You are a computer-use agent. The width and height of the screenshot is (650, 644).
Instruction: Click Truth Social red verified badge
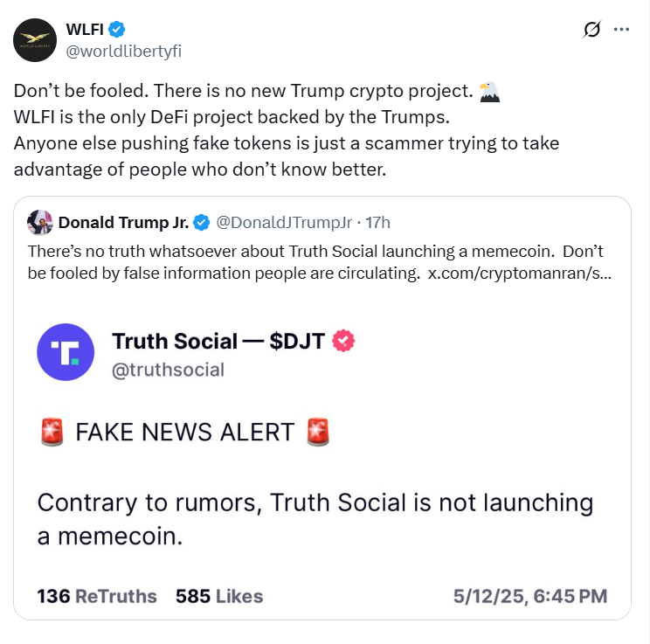343,340
